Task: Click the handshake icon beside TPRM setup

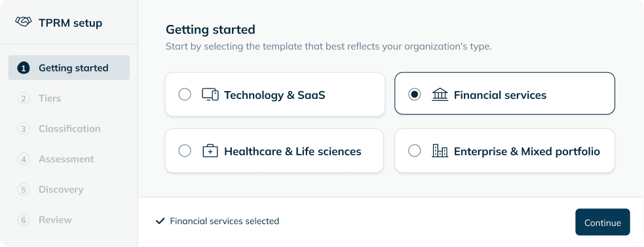Action: [23, 22]
